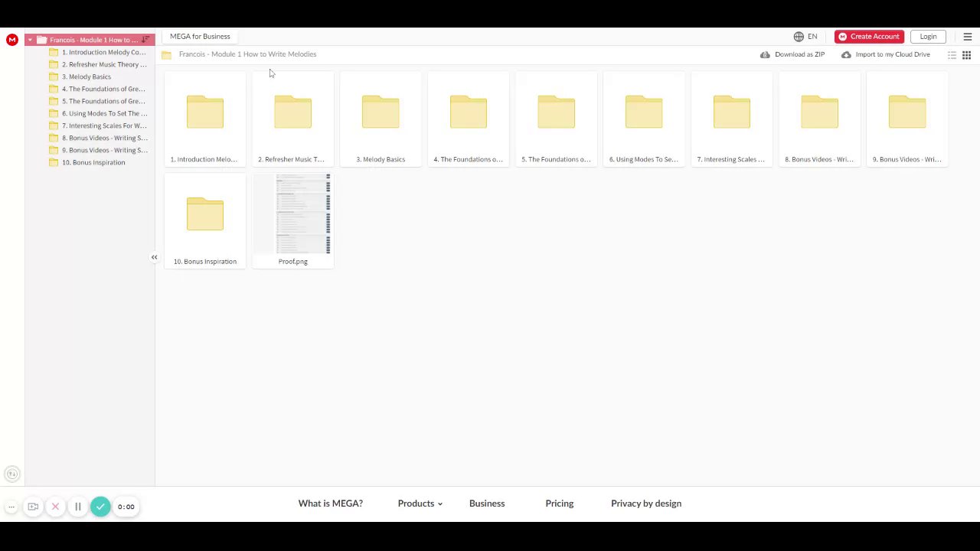Open the Proof.png thumbnail
Screen dimensions: 980x551
[x=293, y=220]
